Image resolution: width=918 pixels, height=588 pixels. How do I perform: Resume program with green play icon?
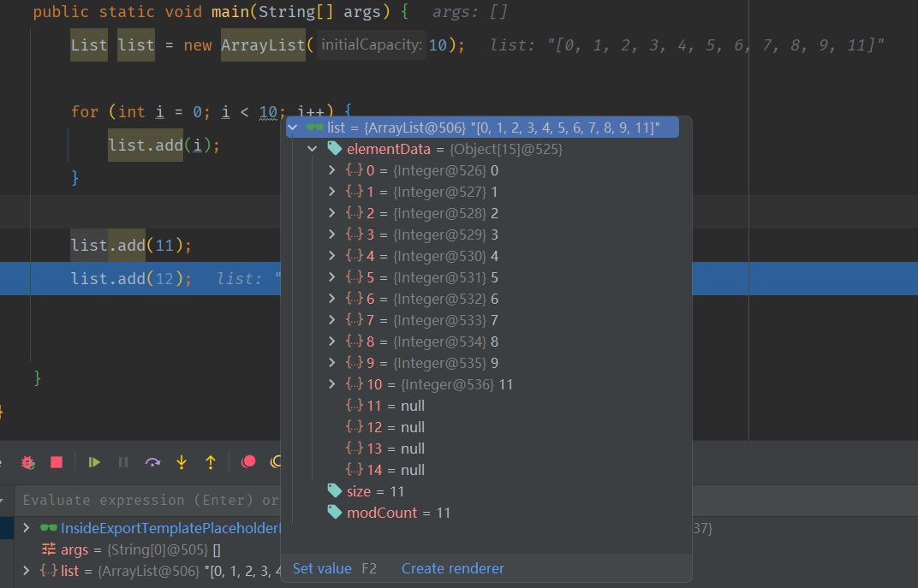93,462
